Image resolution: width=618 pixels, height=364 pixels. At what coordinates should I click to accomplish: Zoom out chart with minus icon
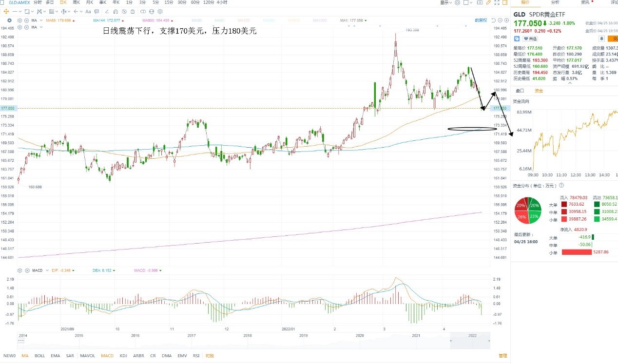(x=500, y=20)
